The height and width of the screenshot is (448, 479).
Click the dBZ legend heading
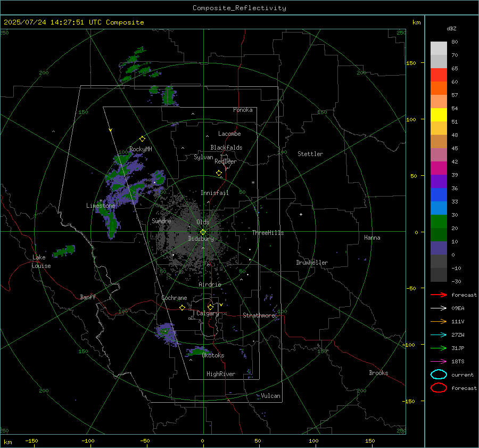[x=451, y=28]
